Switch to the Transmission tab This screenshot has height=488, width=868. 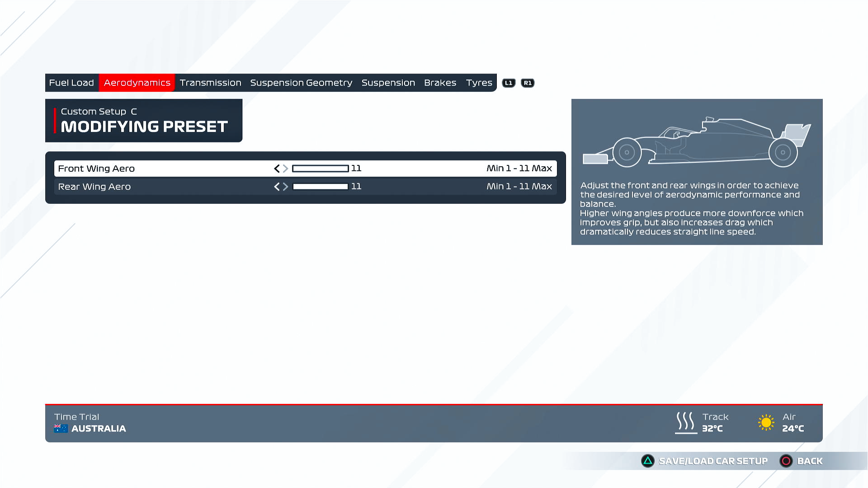pos(210,83)
